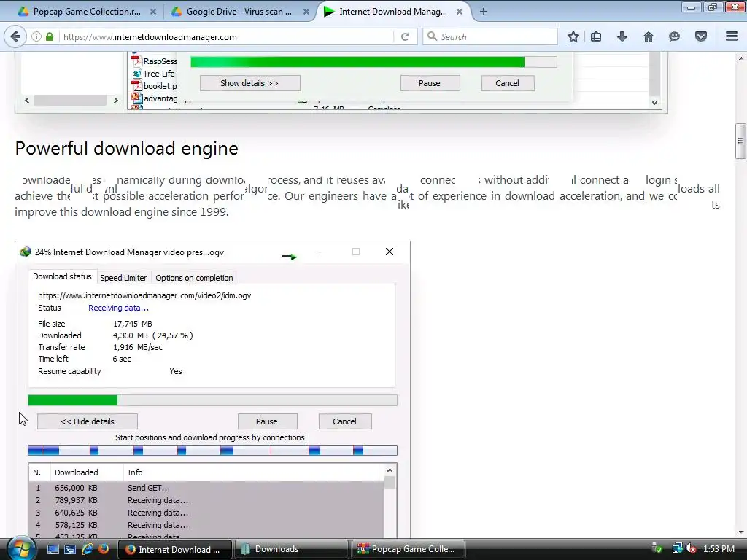Click the Pocket save icon

pyautogui.click(x=701, y=36)
